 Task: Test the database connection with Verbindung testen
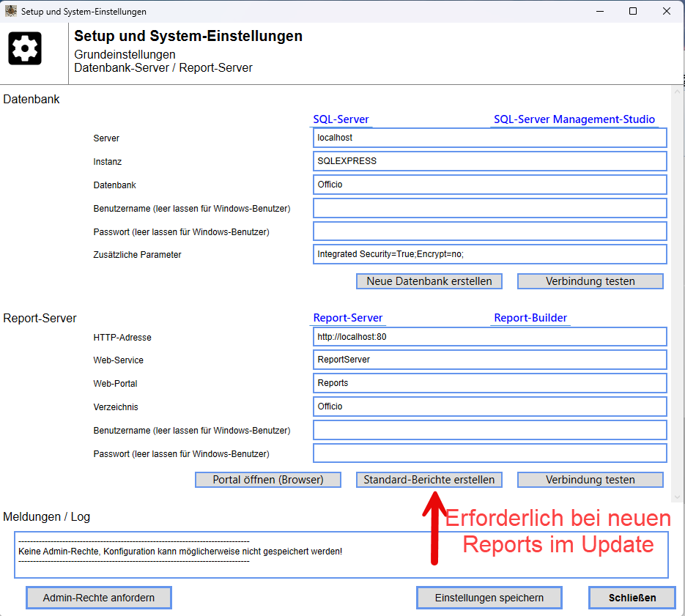590,281
